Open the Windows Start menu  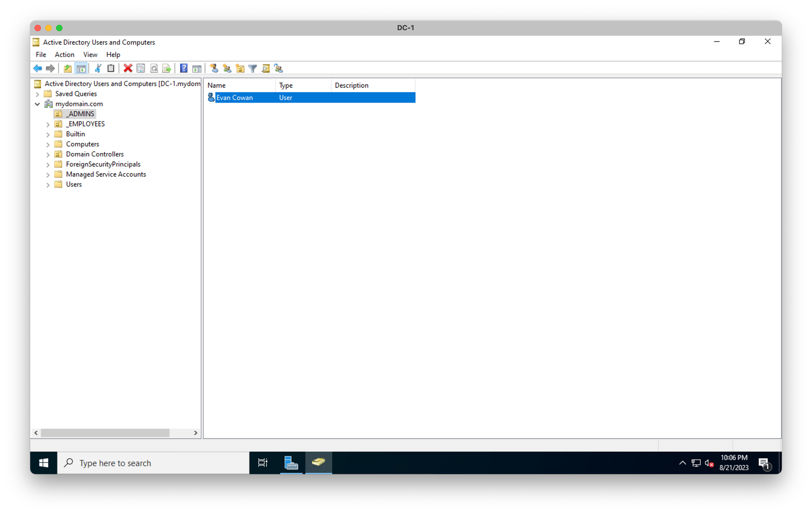coord(43,463)
